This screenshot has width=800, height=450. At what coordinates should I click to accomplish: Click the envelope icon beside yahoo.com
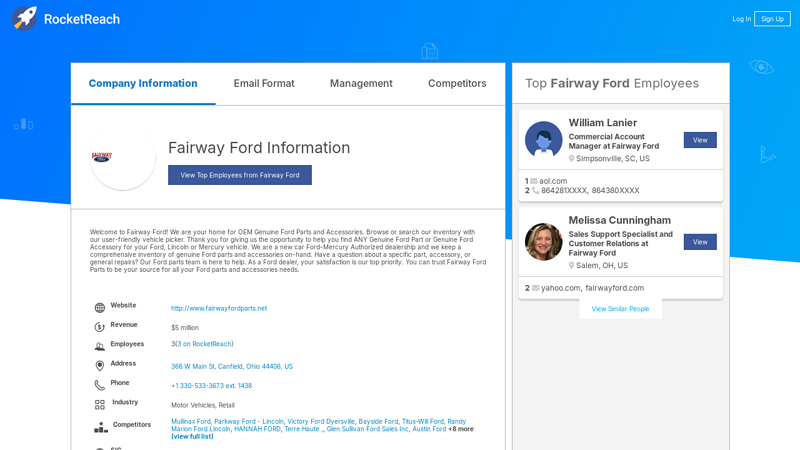pyautogui.click(x=535, y=288)
